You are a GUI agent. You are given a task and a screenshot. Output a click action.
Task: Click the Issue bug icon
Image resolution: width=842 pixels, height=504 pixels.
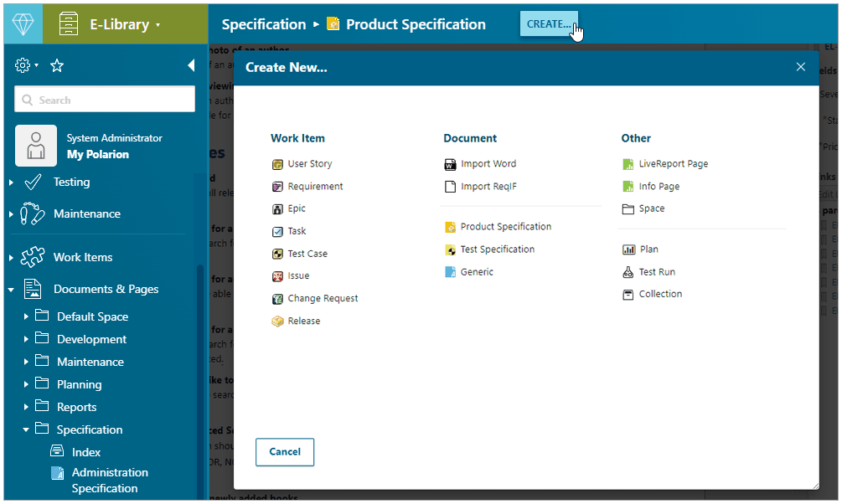tap(277, 276)
